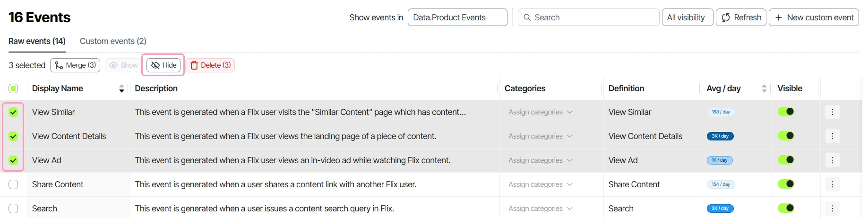Uncheck the View Ad row checkbox

(x=13, y=160)
